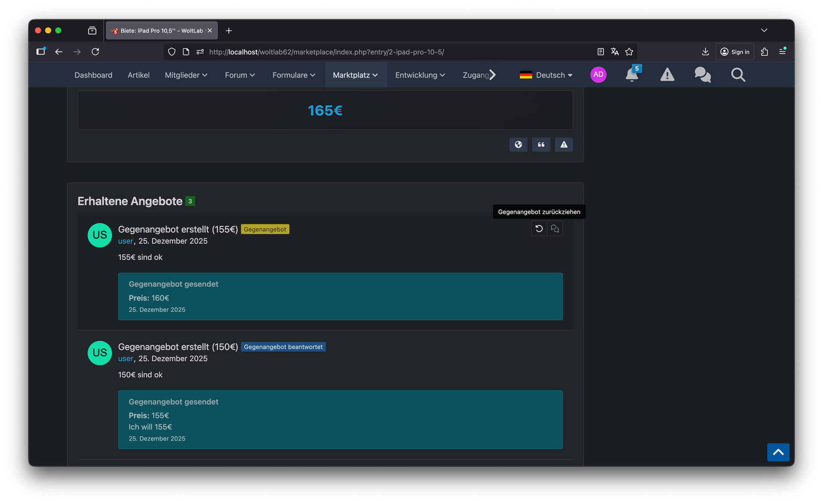Expand the Forum dropdown menu

point(240,75)
